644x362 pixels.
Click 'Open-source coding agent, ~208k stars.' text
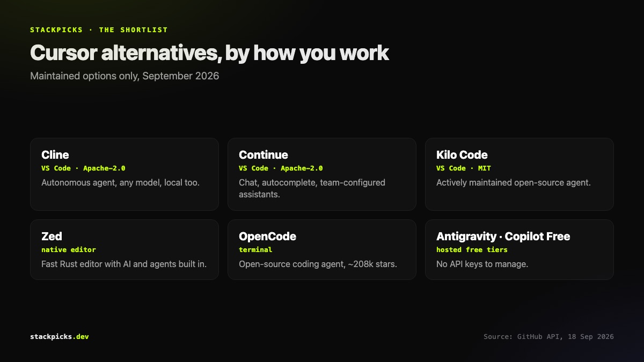coord(318,264)
